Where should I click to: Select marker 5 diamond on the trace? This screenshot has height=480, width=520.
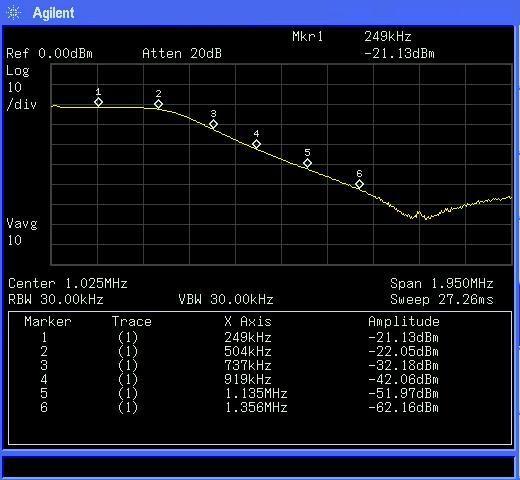(x=307, y=163)
